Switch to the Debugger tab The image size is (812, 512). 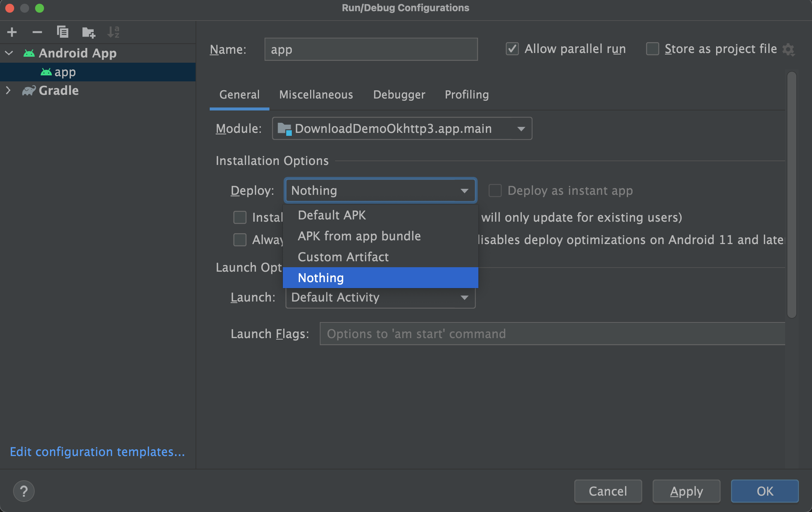[x=399, y=95]
